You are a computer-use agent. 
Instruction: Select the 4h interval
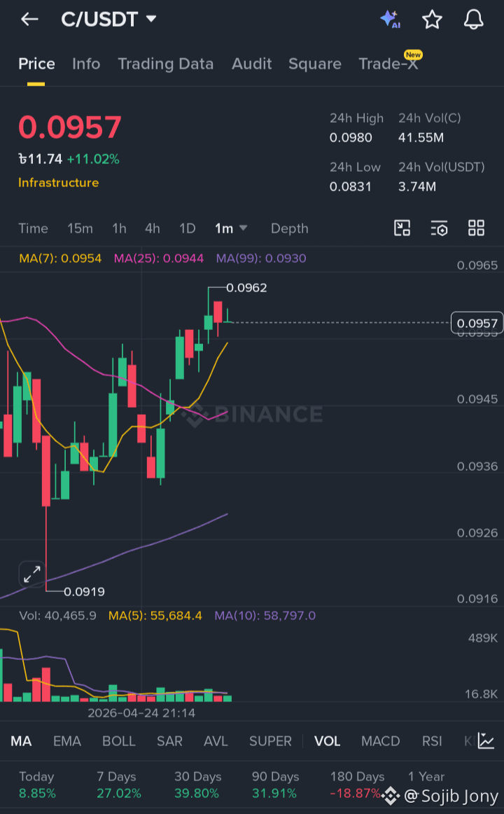click(x=153, y=228)
